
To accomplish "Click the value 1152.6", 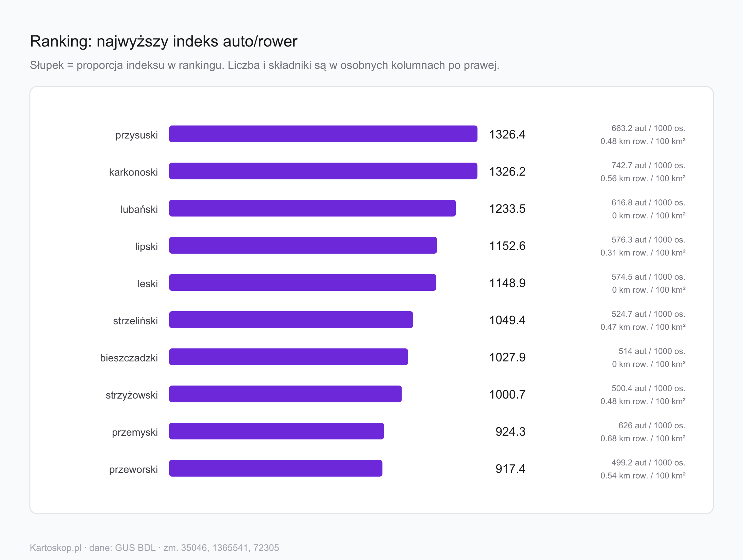I will click(507, 246).
